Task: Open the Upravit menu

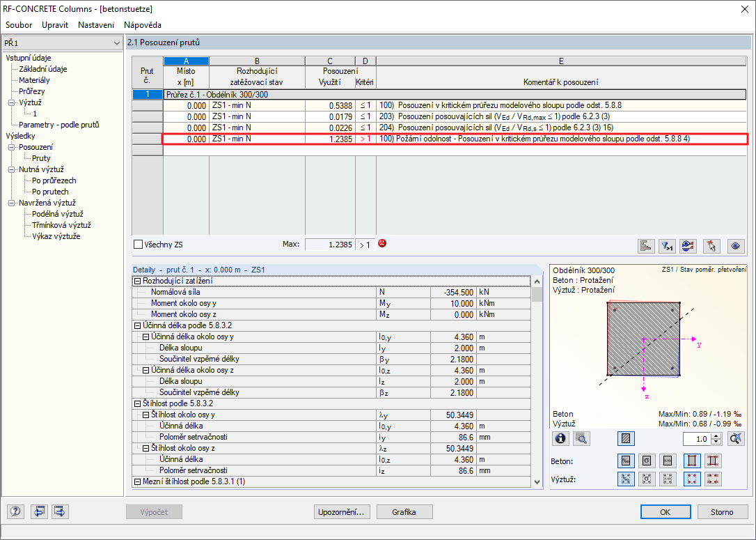Action: (55, 24)
